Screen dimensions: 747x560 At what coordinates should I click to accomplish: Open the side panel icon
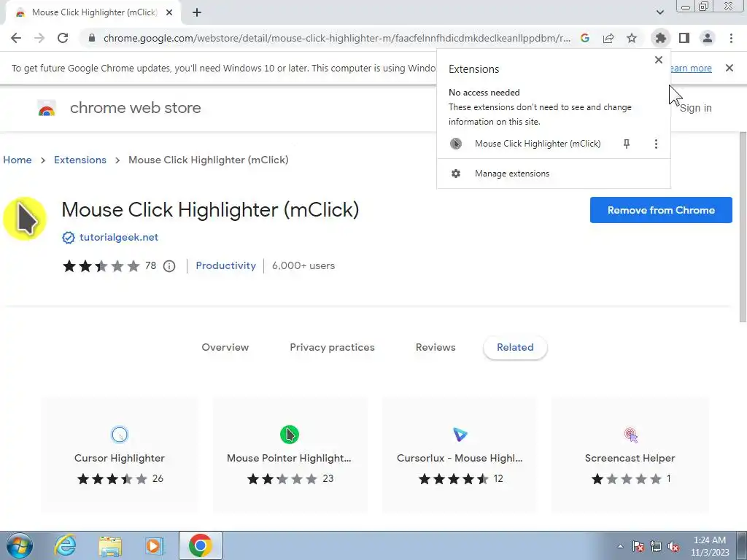click(x=684, y=38)
